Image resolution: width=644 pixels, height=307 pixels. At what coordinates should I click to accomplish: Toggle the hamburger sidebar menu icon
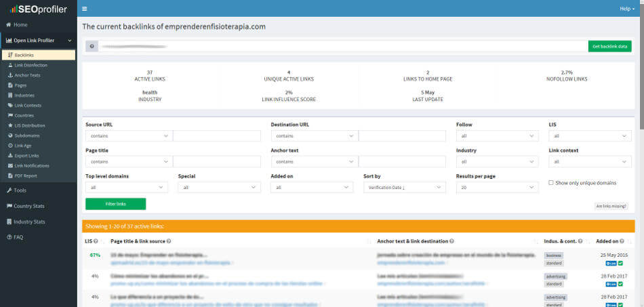(84, 9)
